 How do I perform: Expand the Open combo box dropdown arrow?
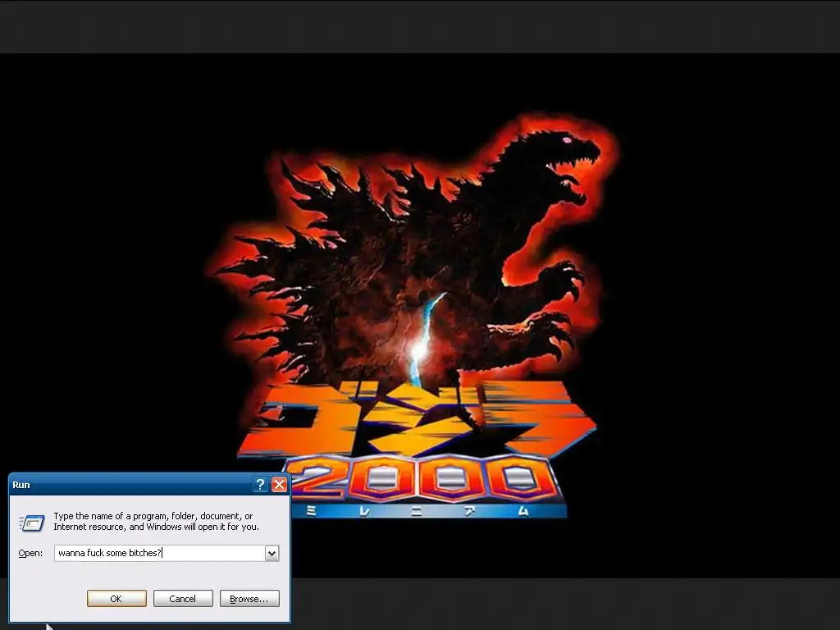click(x=272, y=553)
